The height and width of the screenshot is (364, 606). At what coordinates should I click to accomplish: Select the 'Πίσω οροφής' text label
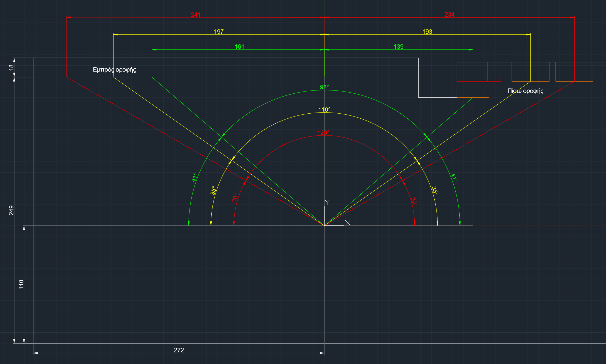[x=525, y=91]
